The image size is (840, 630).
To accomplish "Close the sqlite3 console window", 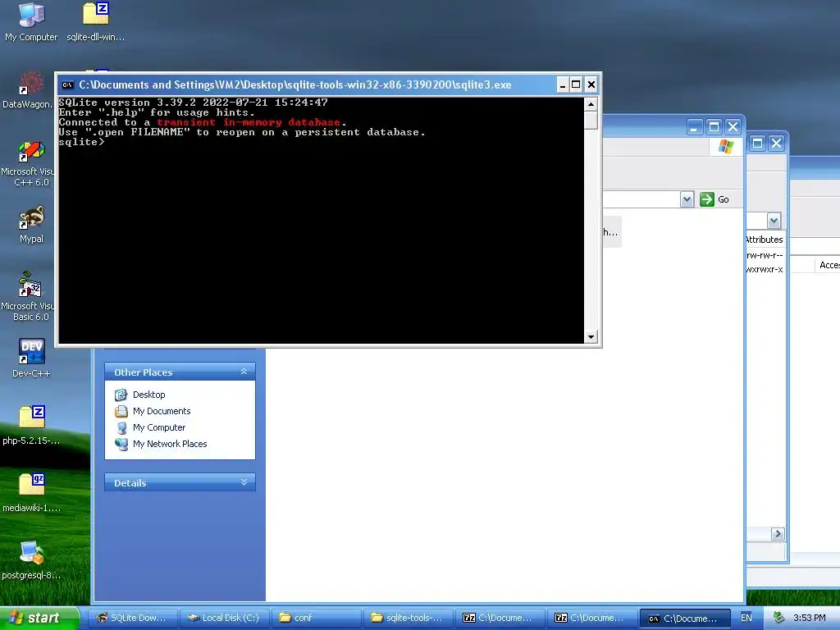I will pyautogui.click(x=591, y=84).
